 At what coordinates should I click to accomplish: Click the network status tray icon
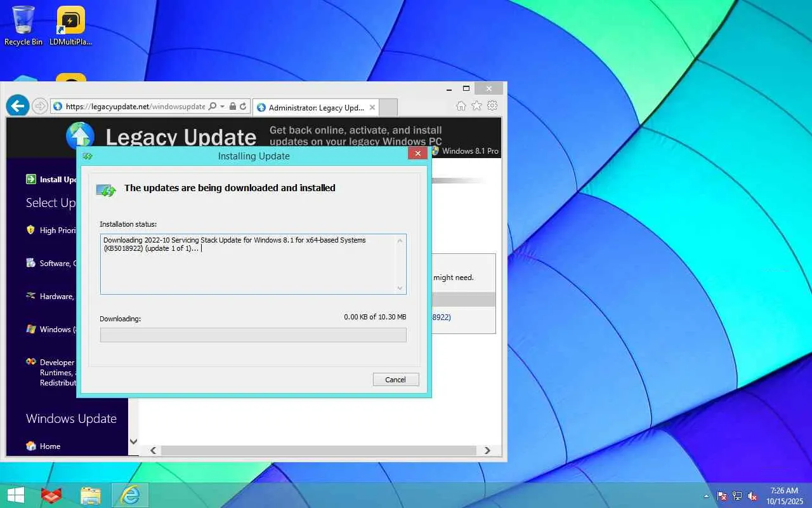pyautogui.click(x=737, y=496)
